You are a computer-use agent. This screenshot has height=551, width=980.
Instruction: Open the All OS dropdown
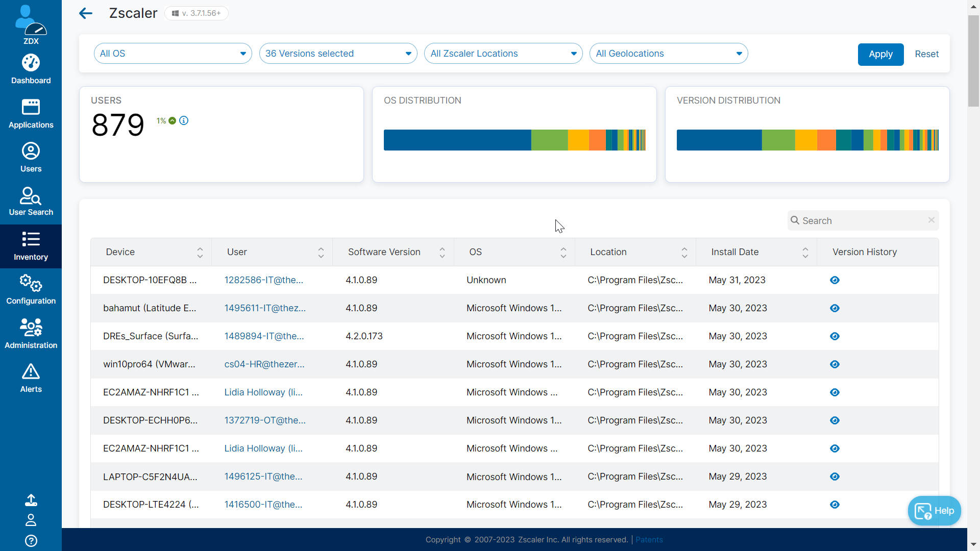point(173,53)
